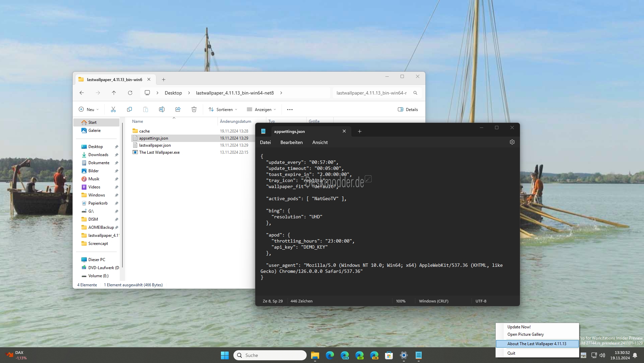Click the Share icon in Explorer toolbar

click(178, 109)
